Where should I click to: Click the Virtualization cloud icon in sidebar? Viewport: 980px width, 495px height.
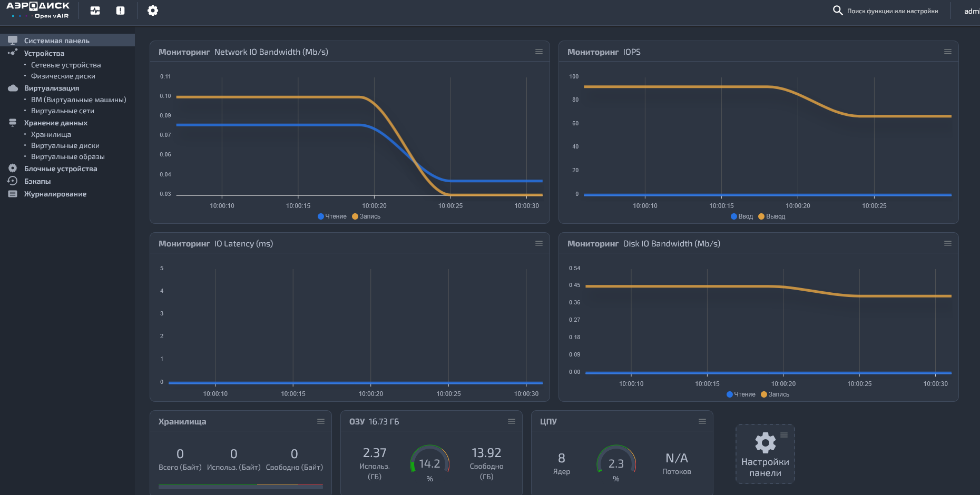[13, 88]
